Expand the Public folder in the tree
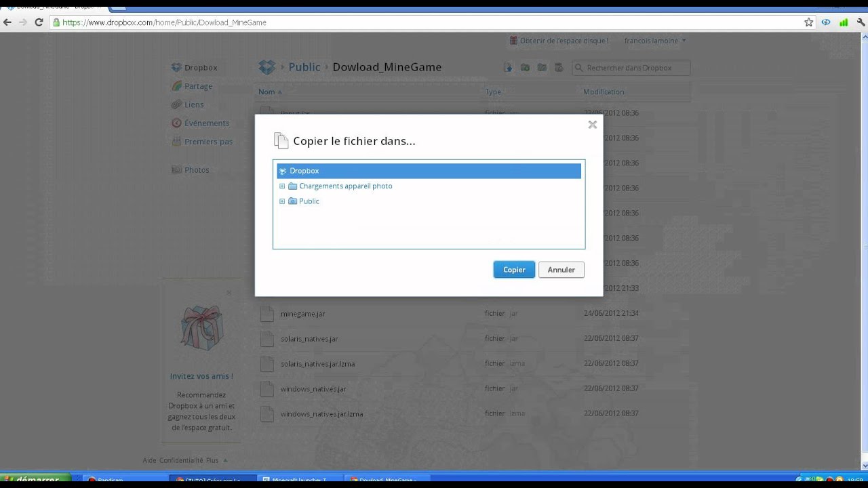Image resolution: width=868 pixels, height=488 pixels. 282,201
